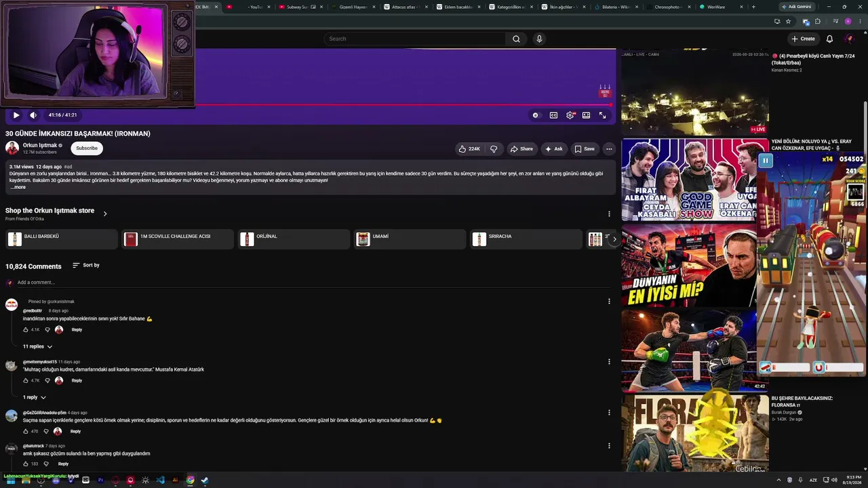Switch to the Attacus atlas tab
Image resolution: width=868 pixels, height=488 pixels.
tap(407, 7)
